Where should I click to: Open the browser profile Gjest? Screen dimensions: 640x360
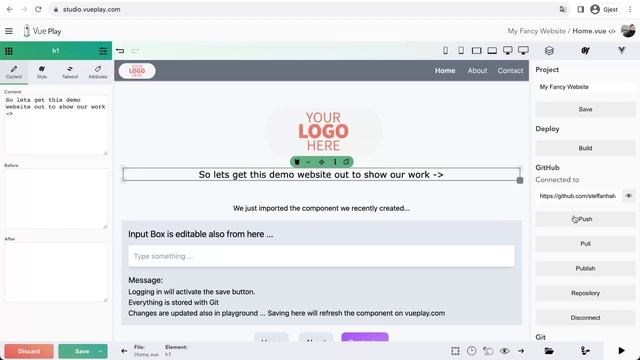coord(604,9)
